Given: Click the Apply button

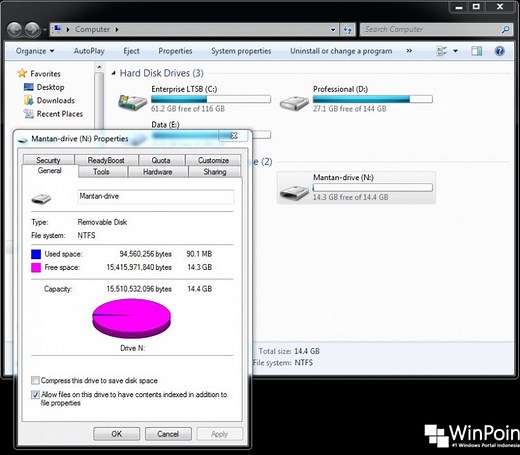Looking at the screenshot, I should point(219,434).
